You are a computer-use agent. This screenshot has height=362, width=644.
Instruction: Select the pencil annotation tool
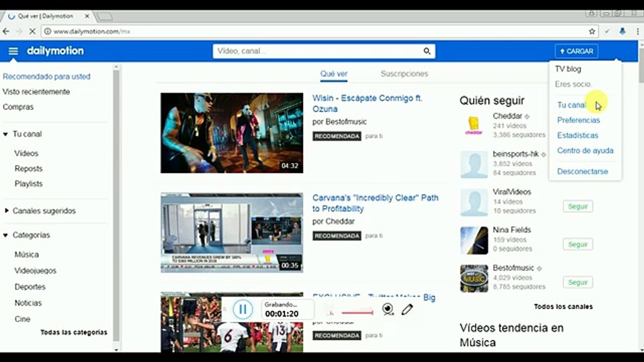coord(407,309)
